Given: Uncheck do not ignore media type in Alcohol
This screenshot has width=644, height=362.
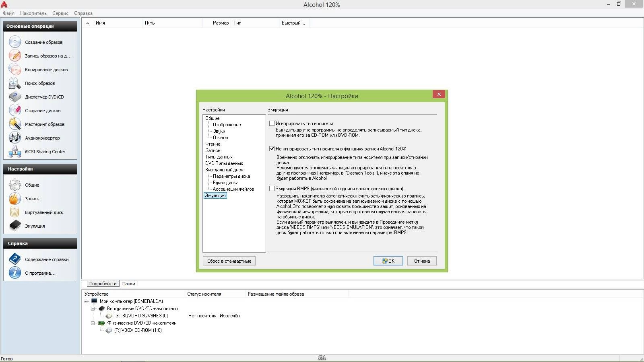Looking at the screenshot, I should click(272, 149).
